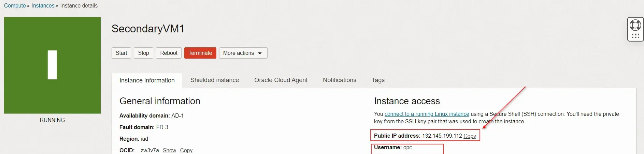The width and height of the screenshot is (644, 154).
Task: Switch to the Shielded instance tab
Action: click(214, 80)
